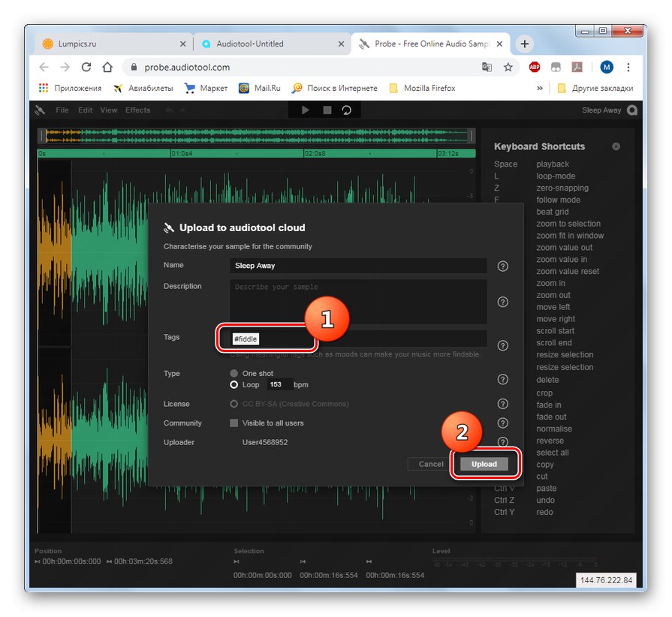Open a new browser tab
The width and height of the screenshot is (672, 617).
tap(525, 44)
